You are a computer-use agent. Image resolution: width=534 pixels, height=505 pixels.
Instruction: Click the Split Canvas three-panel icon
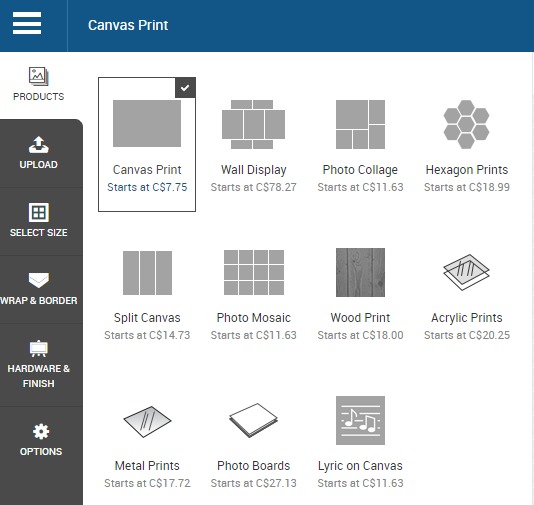tap(147, 273)
